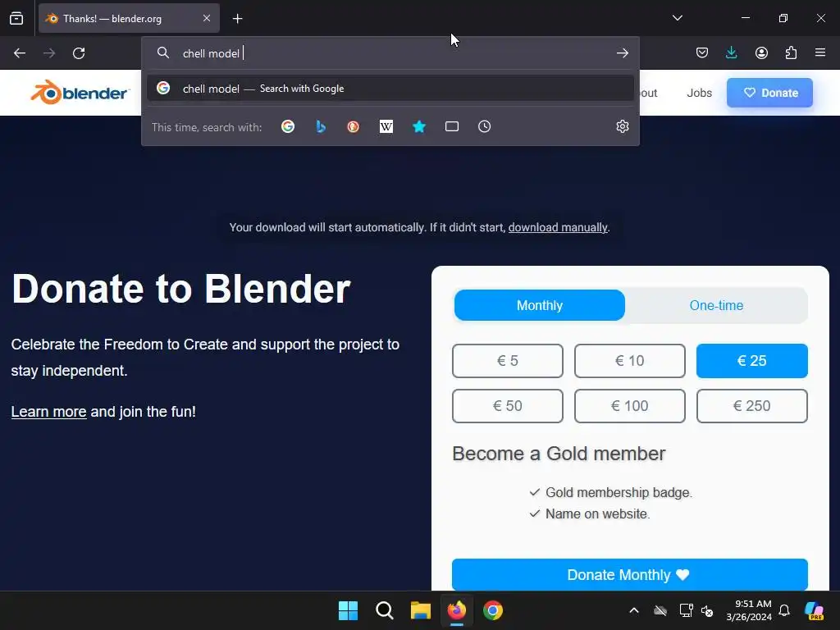Screen dimensions: 840x630
Task: Select the € 5 amount
Action: pos(507,361)
